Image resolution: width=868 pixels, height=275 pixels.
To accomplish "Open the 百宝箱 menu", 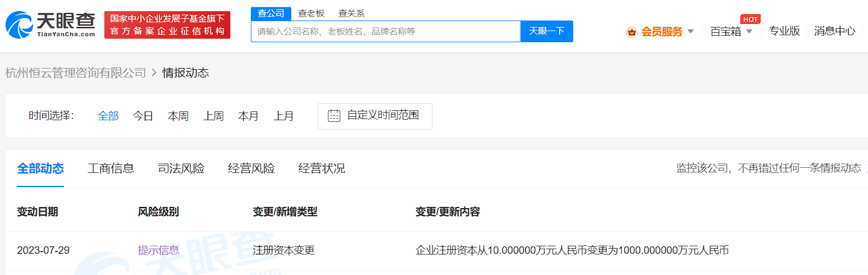I will [726, 32].
